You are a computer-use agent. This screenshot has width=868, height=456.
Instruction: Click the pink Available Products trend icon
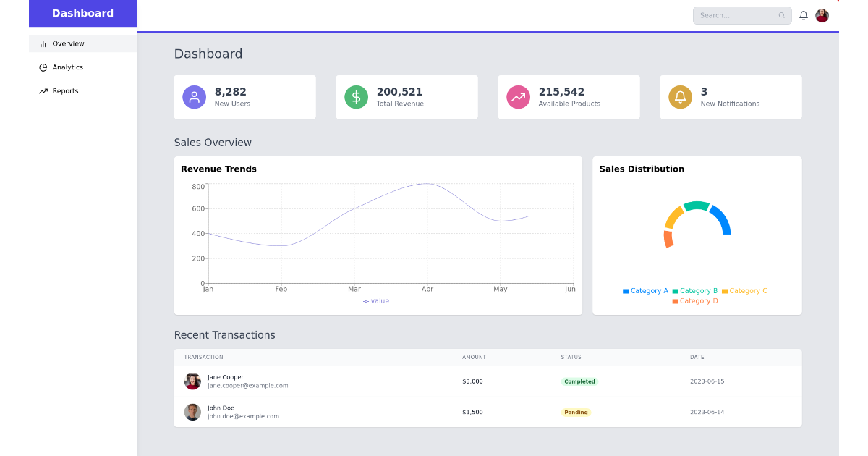518,96
